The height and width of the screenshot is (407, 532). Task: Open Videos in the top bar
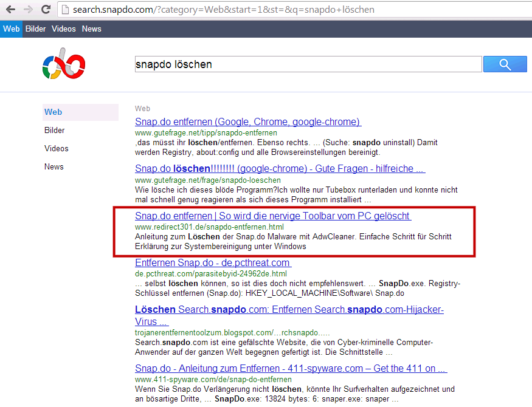(x=63, y=29)
